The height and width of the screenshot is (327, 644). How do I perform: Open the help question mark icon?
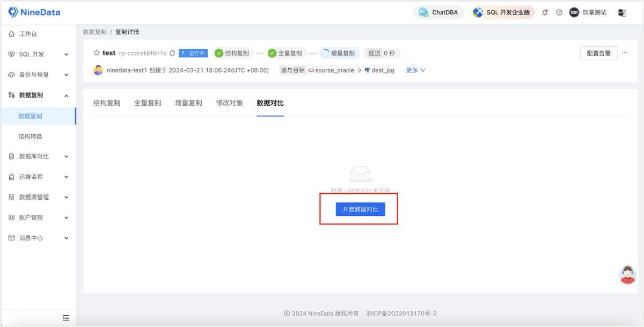click(x=559, y=12)
